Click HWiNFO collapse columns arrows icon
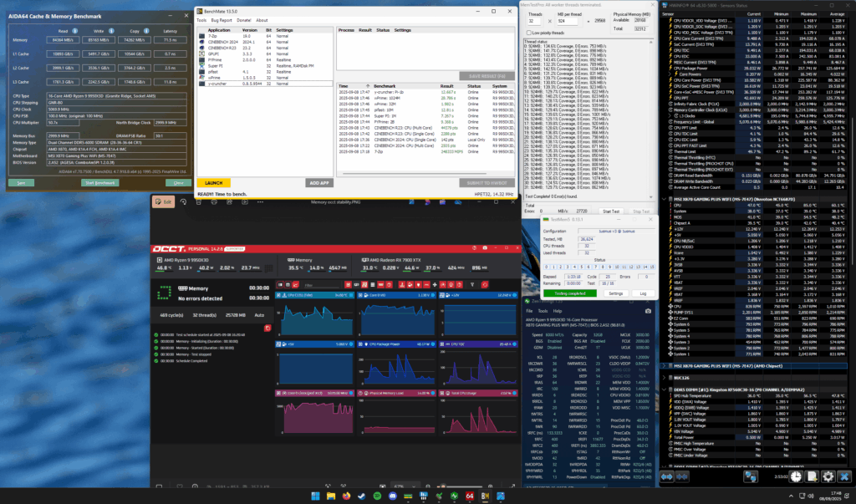The width and height of the screenshot is (856, 504). (x=682, y=476)
